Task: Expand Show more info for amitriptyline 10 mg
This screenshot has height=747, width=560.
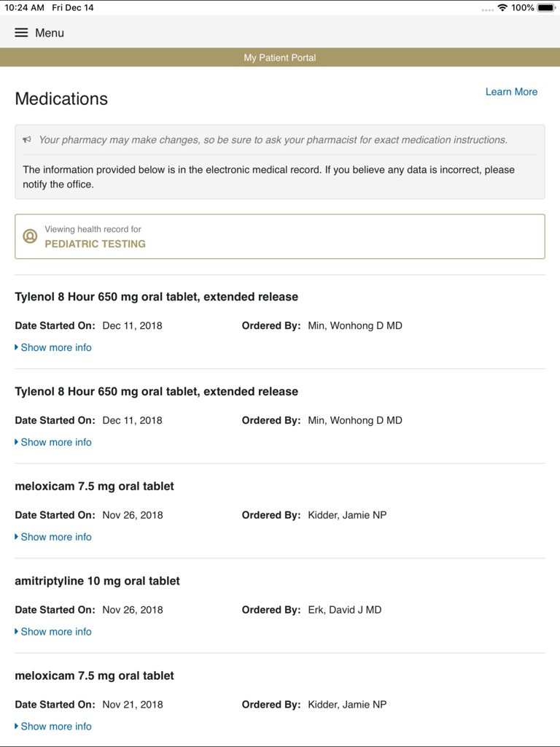Action: pos(55,632)
